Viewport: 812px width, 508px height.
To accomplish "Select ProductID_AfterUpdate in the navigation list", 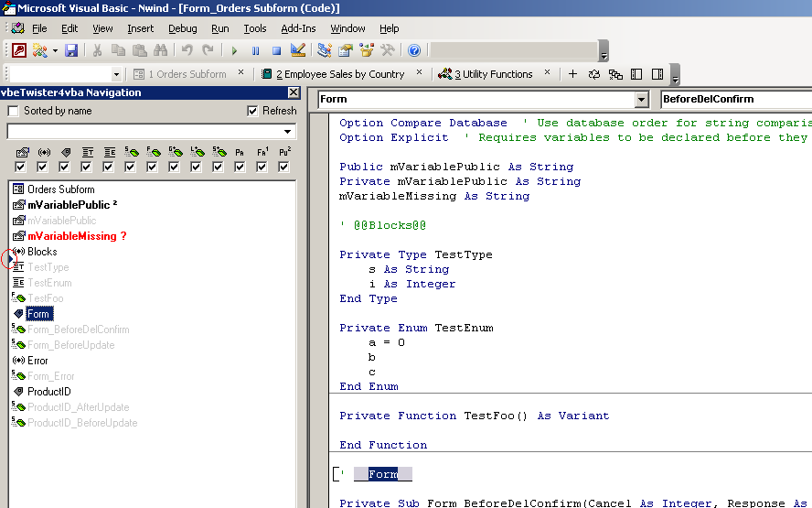I will click(79, 407).
